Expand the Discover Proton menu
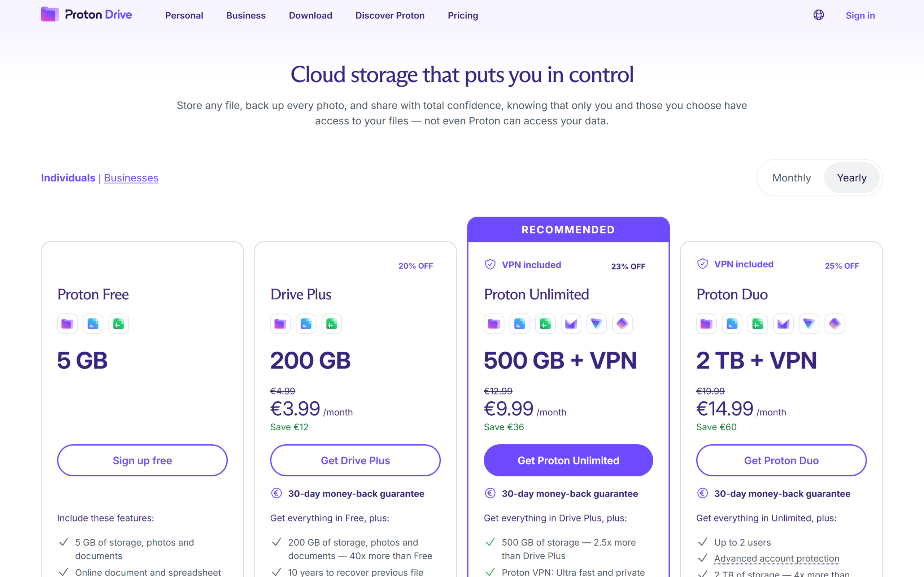The width and height of the screenshot is (924, 577). coord(390,15)
